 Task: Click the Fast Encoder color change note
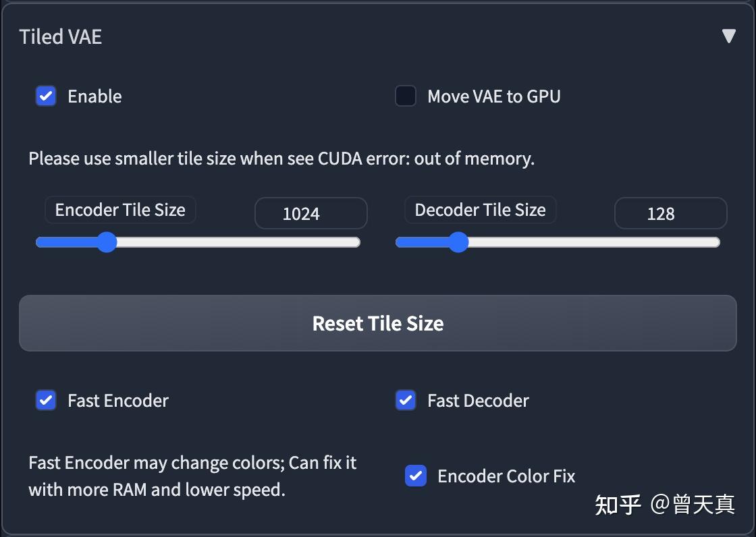(x=192, y=476)
